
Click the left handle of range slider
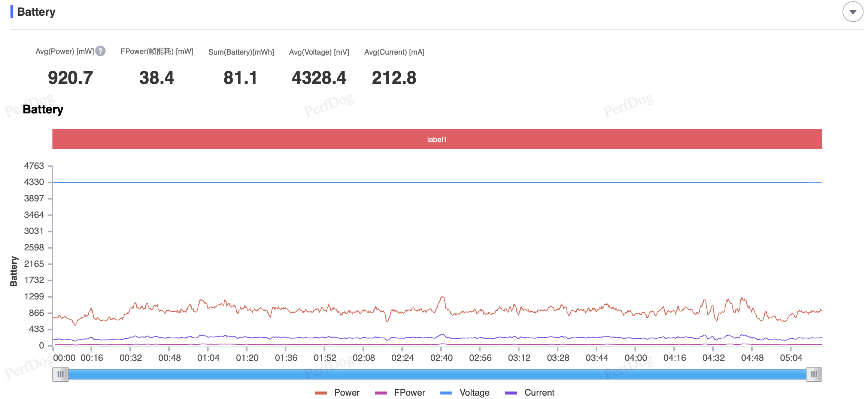click(x=61, y=374)
